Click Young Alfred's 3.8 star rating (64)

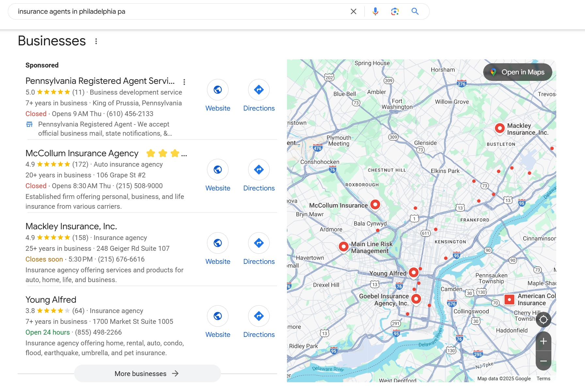(x=55, y=311)
